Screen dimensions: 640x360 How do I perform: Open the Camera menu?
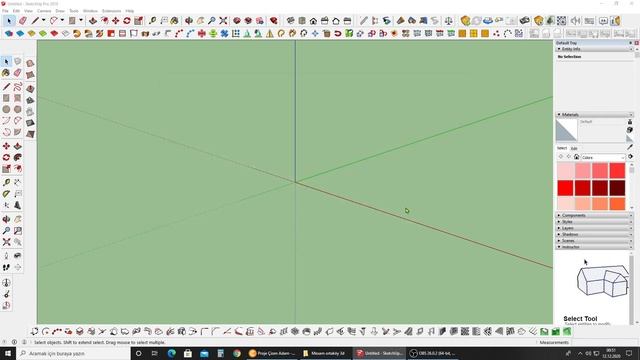[44, 11]
